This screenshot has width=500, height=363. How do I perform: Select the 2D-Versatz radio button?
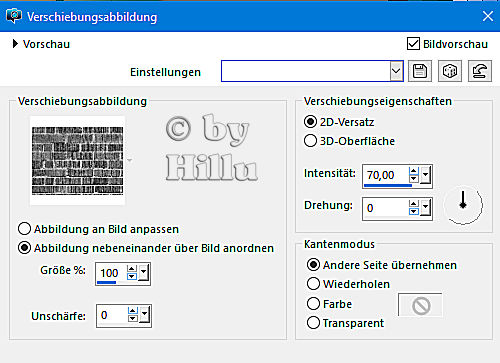tap(339, 122)
